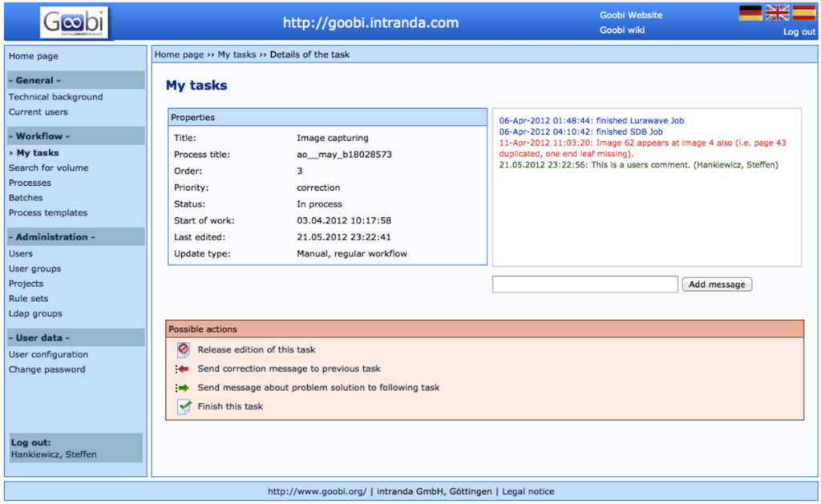
Task: Go to Home page in the sidebar
Action: click(x=34, y=56)
